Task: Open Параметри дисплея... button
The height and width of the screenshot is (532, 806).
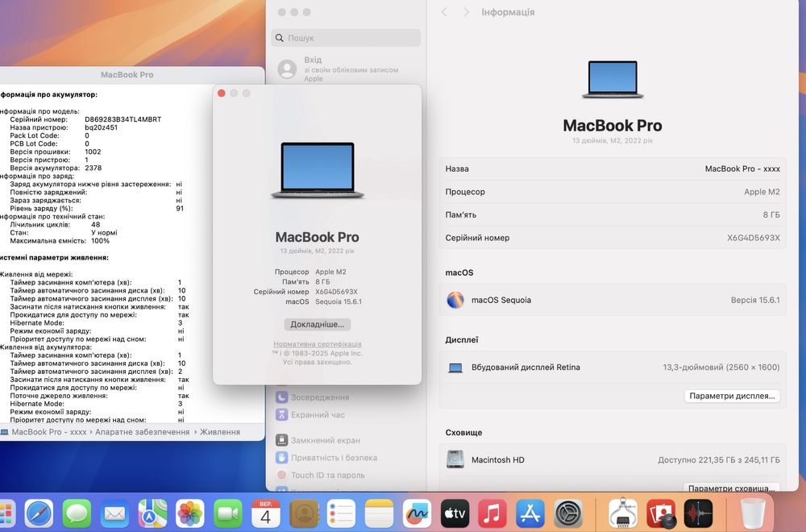Action: (732, 396)
